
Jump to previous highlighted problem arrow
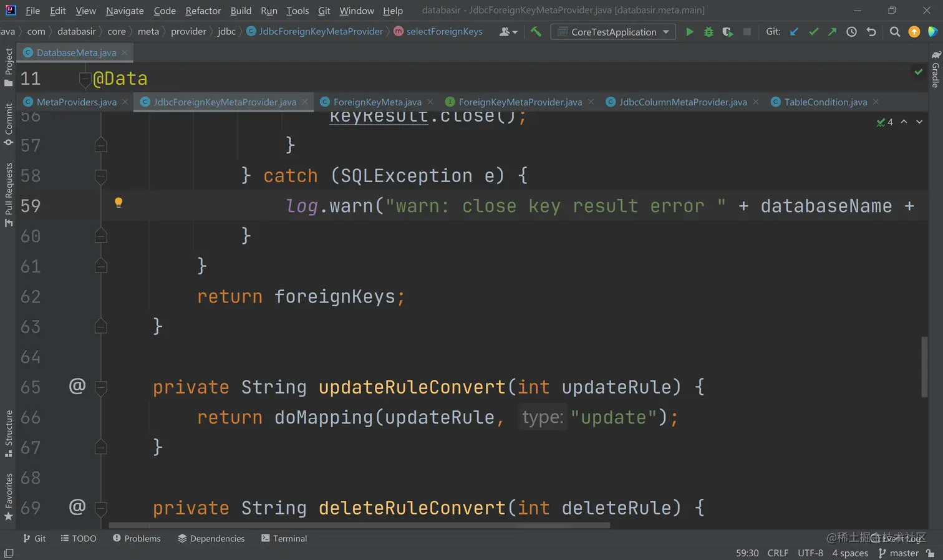904,122
